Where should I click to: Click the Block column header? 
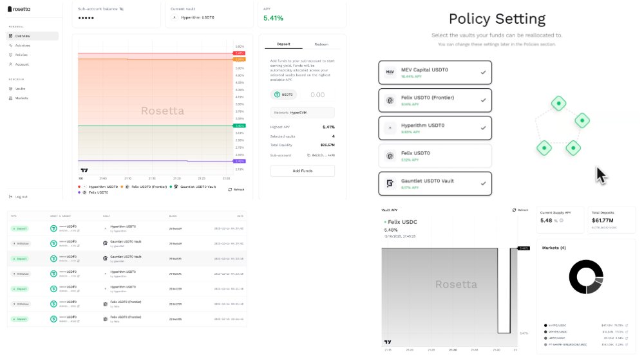click(x=173, y=216)
